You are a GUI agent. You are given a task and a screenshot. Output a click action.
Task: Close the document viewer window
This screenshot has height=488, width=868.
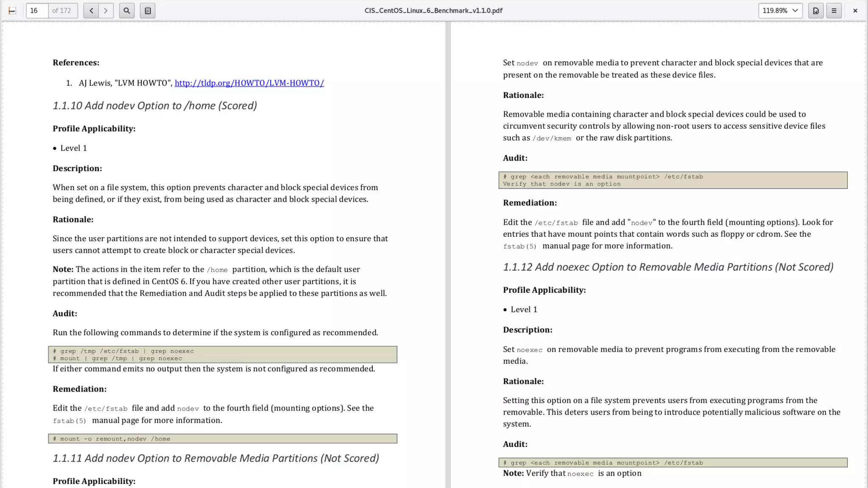point(855,11)
